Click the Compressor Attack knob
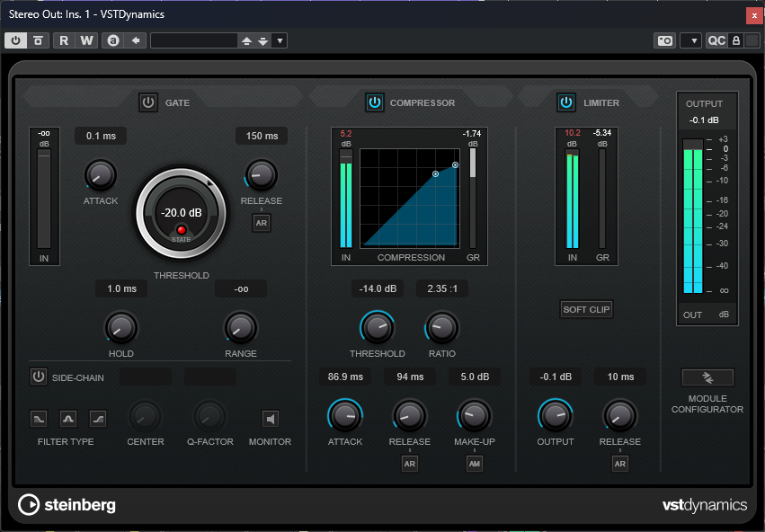Image resolution: width=765 pixels, height=532 pixels. coord(345,416)
